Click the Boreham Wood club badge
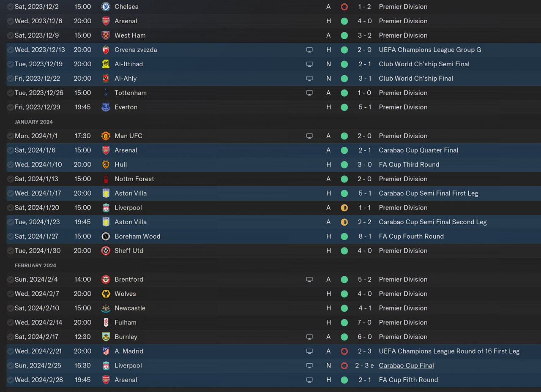Viewport: 541px width, 392px height. pos(106,237)
